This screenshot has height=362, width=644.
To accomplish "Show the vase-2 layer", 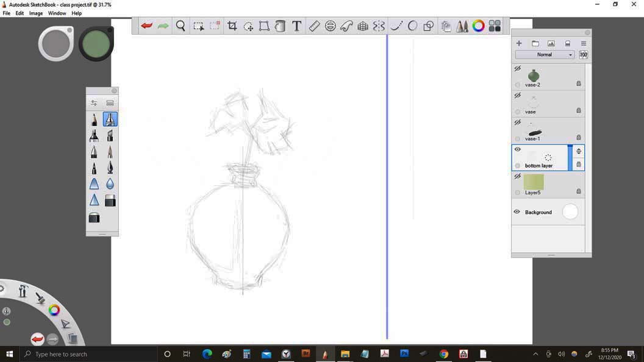I will tap(517, 68).
